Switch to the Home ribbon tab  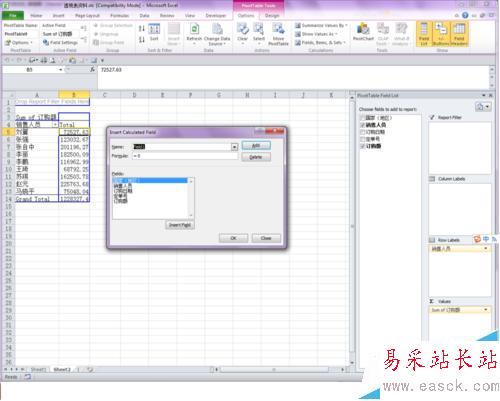[x=36, y=16]
